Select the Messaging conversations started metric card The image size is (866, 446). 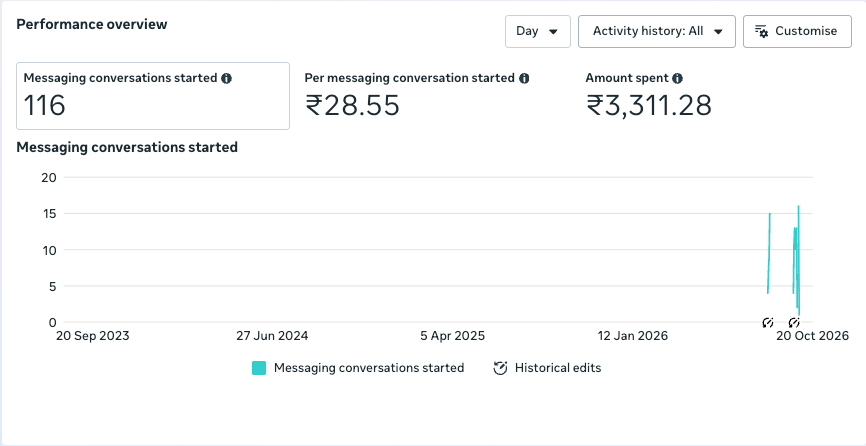(x=153, y=96)
